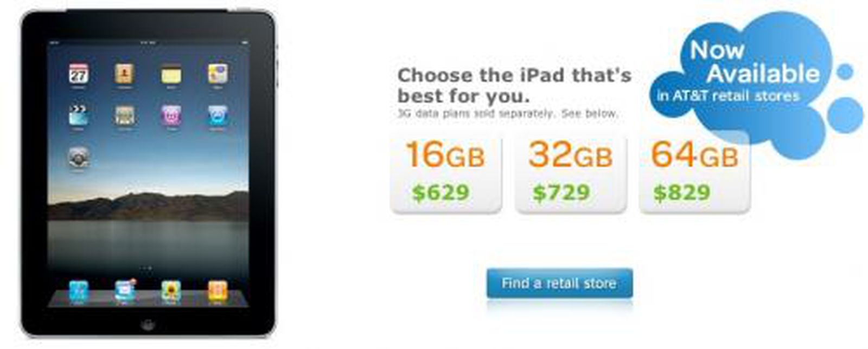Click the iPad home button
Viewport: 868px width, 349px height.
click(148, 325)
